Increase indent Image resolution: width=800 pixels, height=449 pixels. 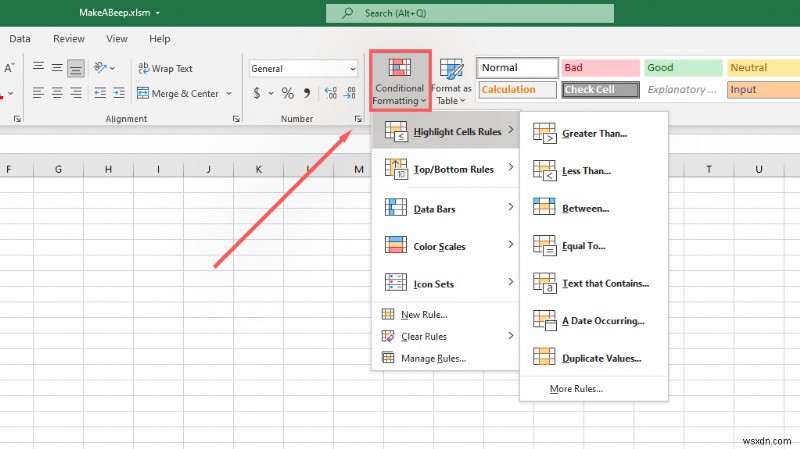[x=119, y=93]
